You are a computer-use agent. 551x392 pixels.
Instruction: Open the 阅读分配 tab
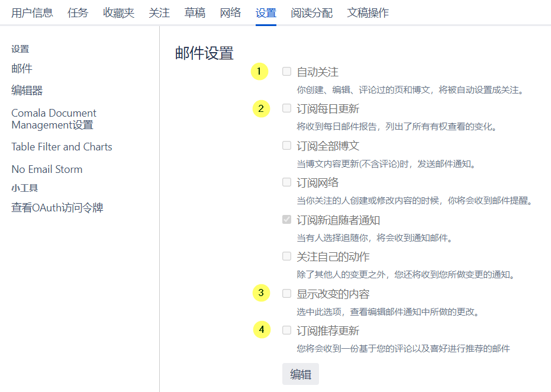(x=312, y=13)
